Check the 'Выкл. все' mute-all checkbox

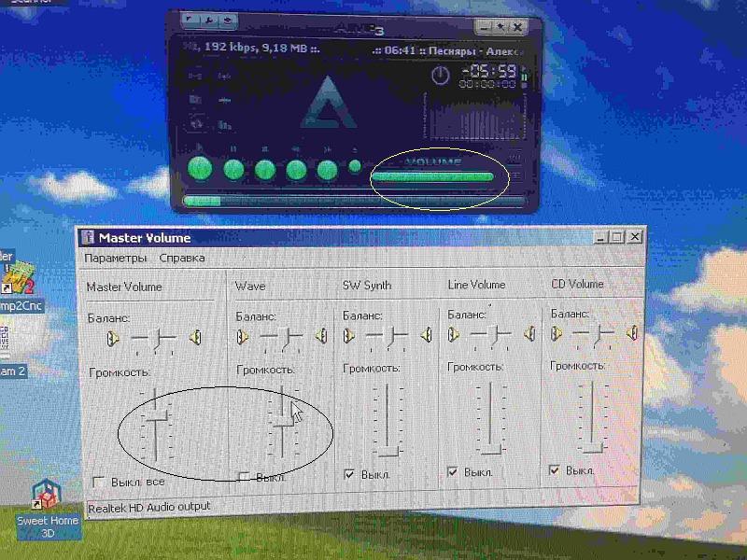98,481
